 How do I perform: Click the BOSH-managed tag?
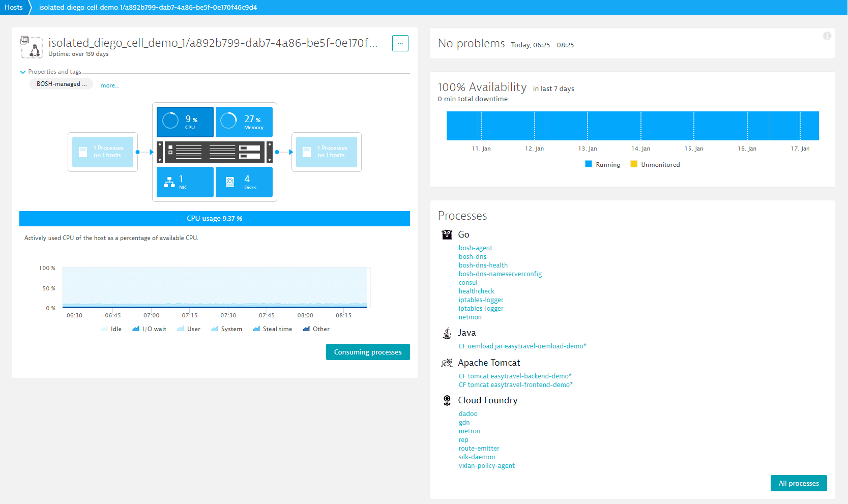click(62, 84)
